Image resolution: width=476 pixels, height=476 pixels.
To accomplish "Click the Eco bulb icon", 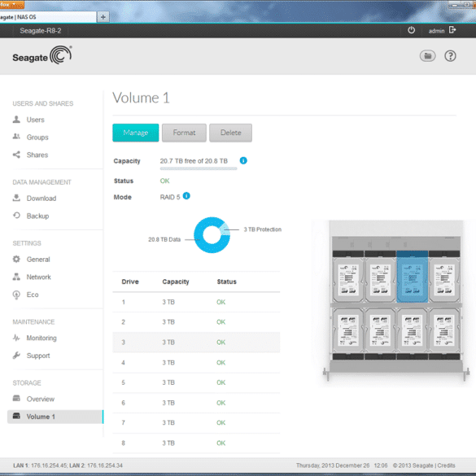I will [x=16, y=295].
